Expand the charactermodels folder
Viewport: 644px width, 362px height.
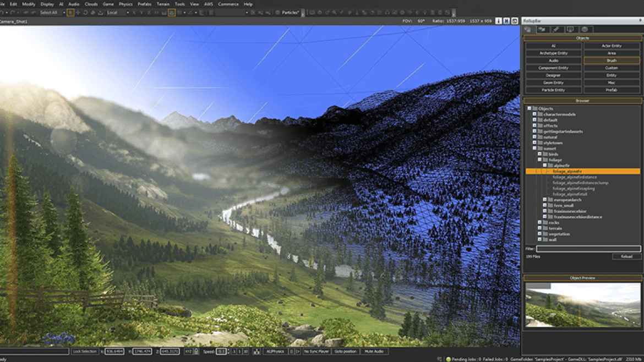[534, 114]
